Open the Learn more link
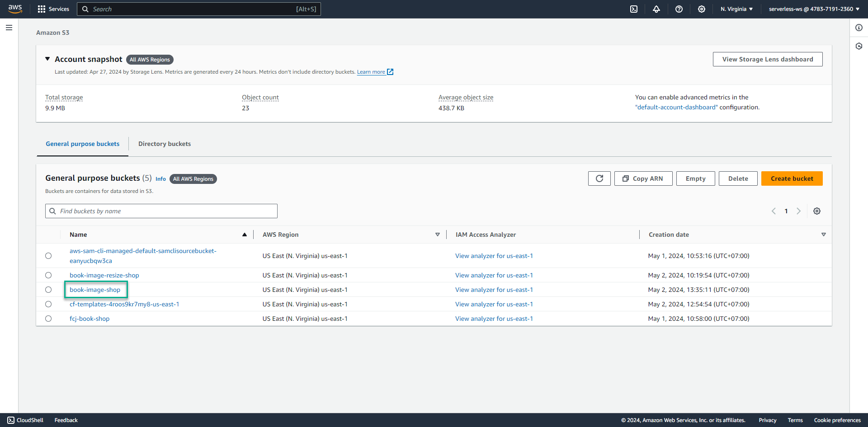This screenshot has height=427, width=868. click(371, 72)
